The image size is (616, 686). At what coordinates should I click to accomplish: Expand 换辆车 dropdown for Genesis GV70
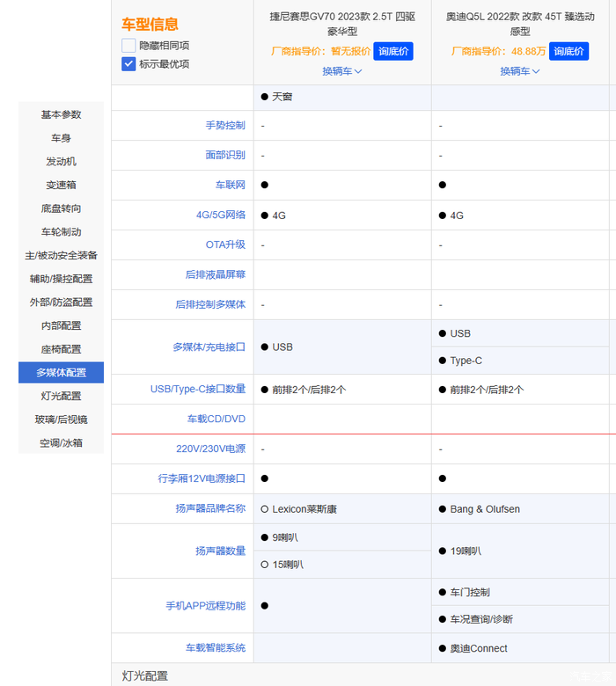341,71
